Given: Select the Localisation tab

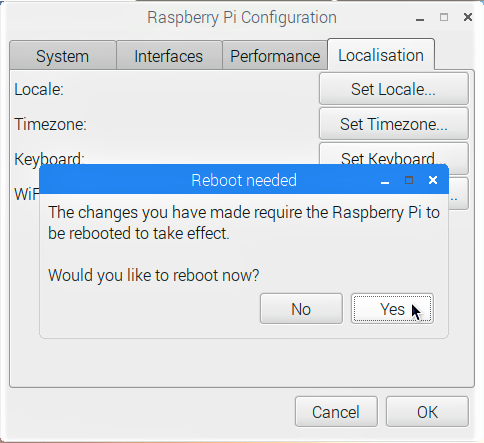Looking at the screenshot, I should coord(381,55).
